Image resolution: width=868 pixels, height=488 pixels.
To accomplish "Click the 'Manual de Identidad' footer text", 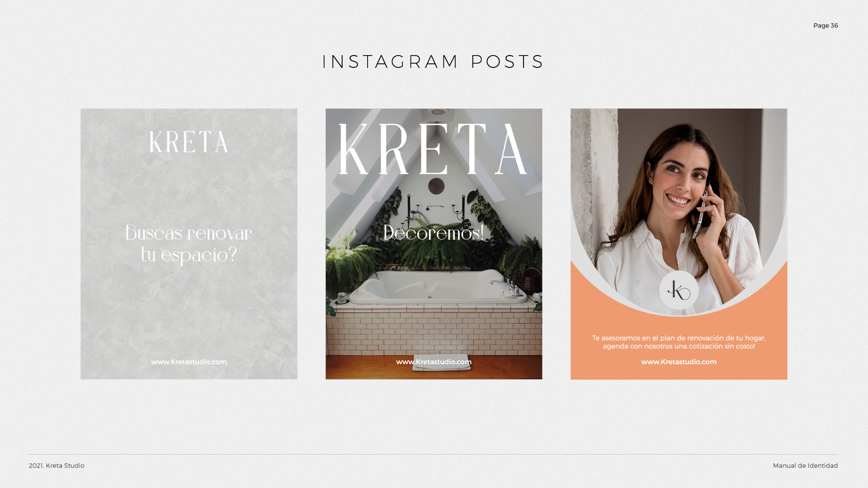I will 805,466.
